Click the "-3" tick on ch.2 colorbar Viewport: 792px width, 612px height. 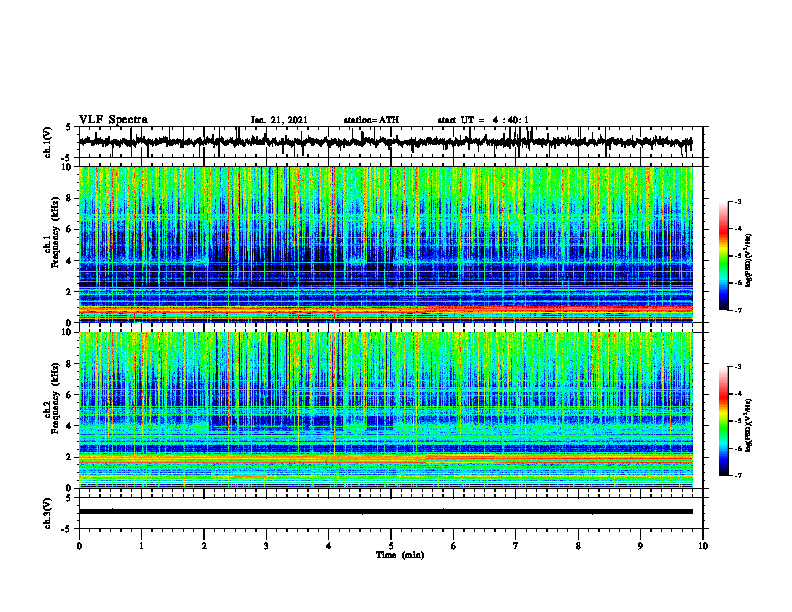[x=738, y=367]
